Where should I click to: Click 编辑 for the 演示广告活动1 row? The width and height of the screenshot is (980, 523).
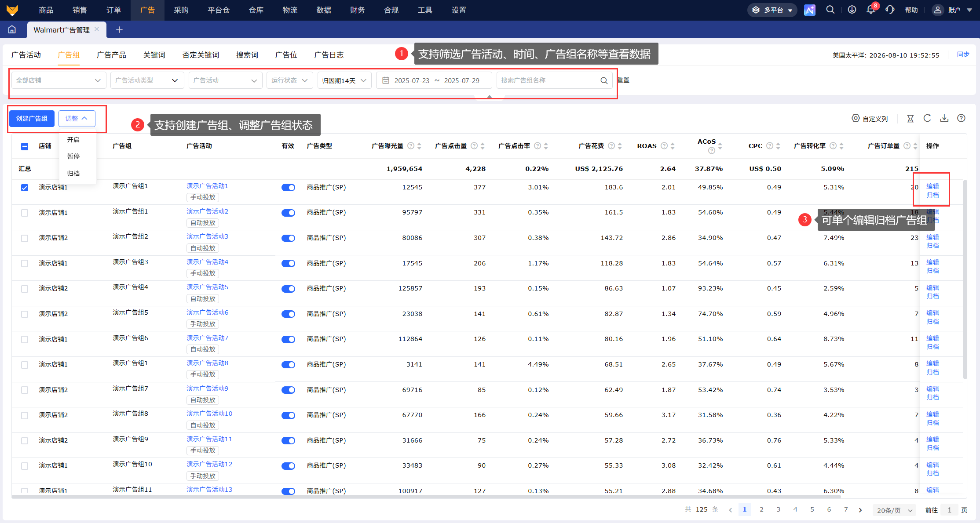coord(932,186)
